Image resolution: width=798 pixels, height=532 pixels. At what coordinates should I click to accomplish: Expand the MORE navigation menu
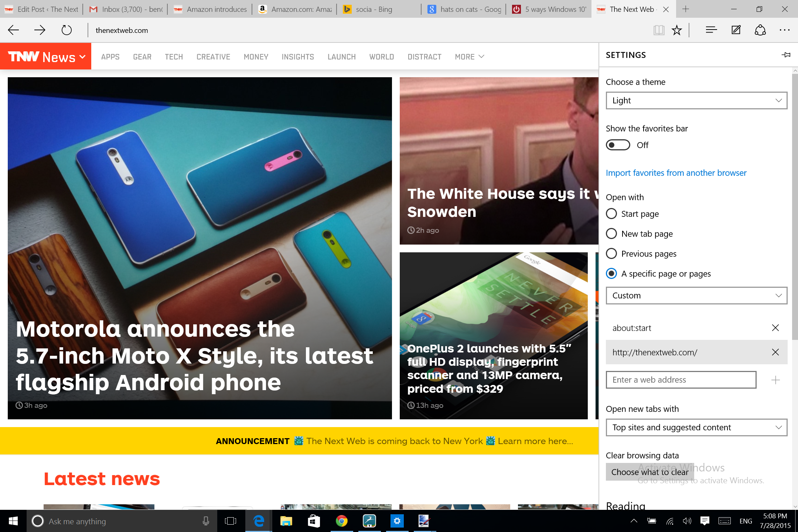tap(469, 57)
